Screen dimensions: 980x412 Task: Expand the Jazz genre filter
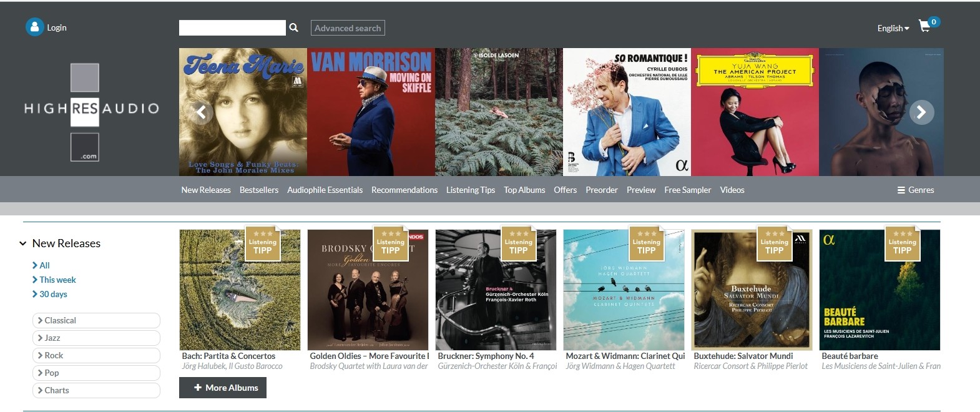click(x=96, y=338)
